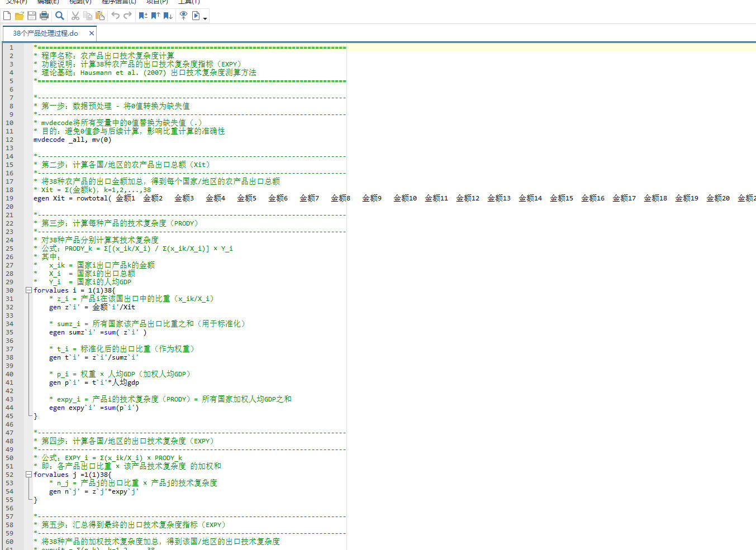Redo the last undone edit
Screen dimensions: 756x550
click(x=127, y=16)
